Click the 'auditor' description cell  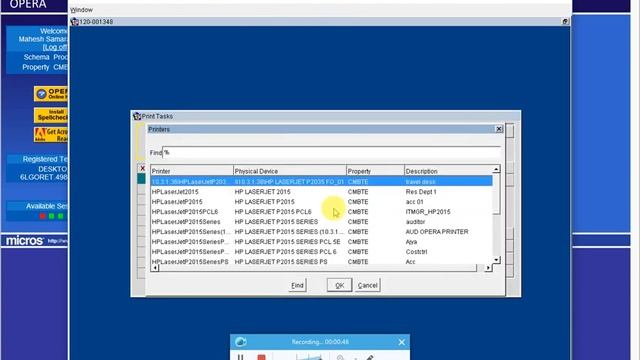tap(415, 222)
